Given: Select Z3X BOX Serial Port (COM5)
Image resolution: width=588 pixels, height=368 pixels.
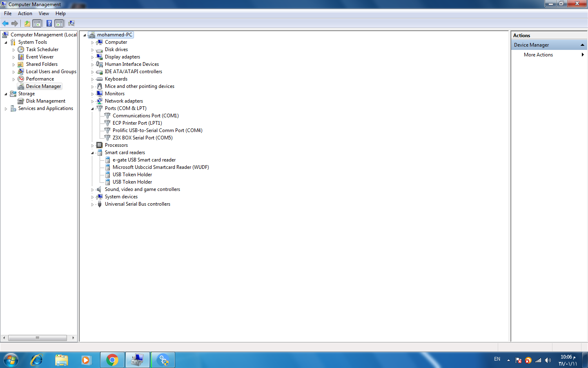Looking at the screenshot, I should (143, 138).
